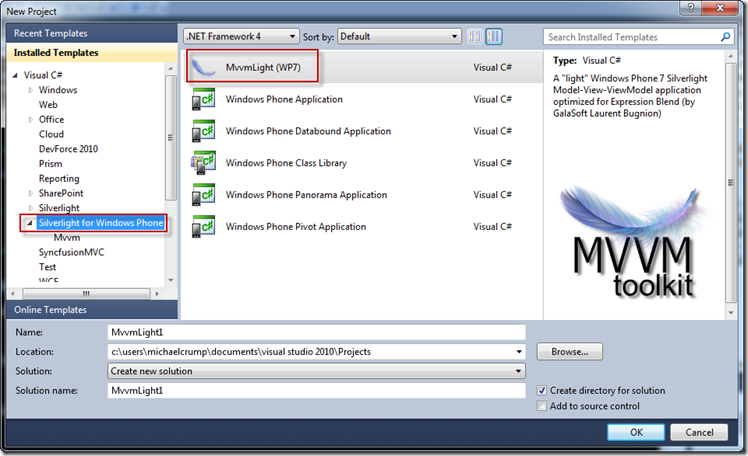Open the Installed Templates section
This screenshot has width=748, height=456.
point(92,53)
